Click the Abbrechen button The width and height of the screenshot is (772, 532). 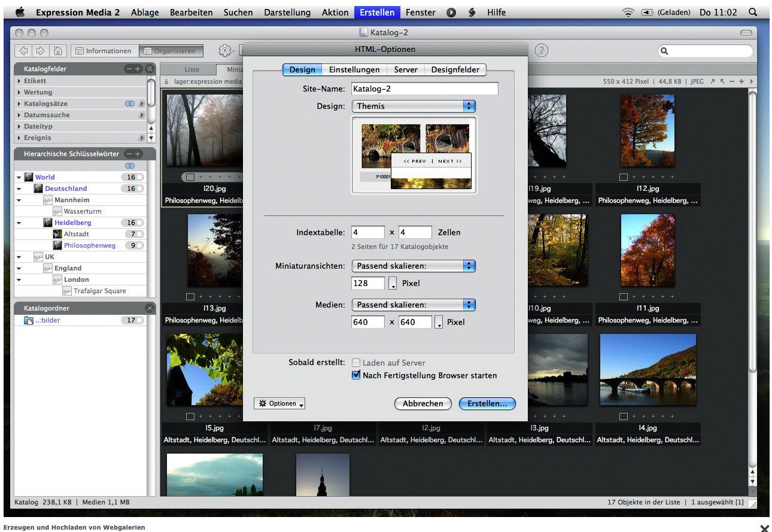423,404
